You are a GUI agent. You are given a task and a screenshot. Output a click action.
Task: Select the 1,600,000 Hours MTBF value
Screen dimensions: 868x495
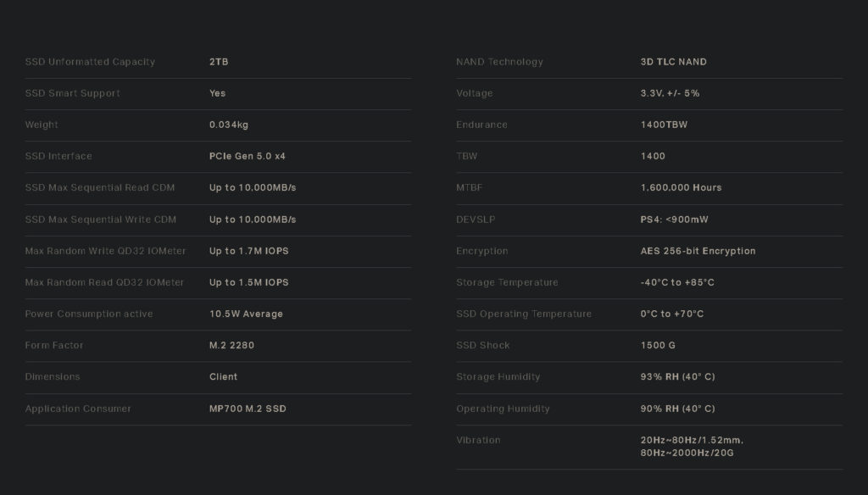coord(681,187)
